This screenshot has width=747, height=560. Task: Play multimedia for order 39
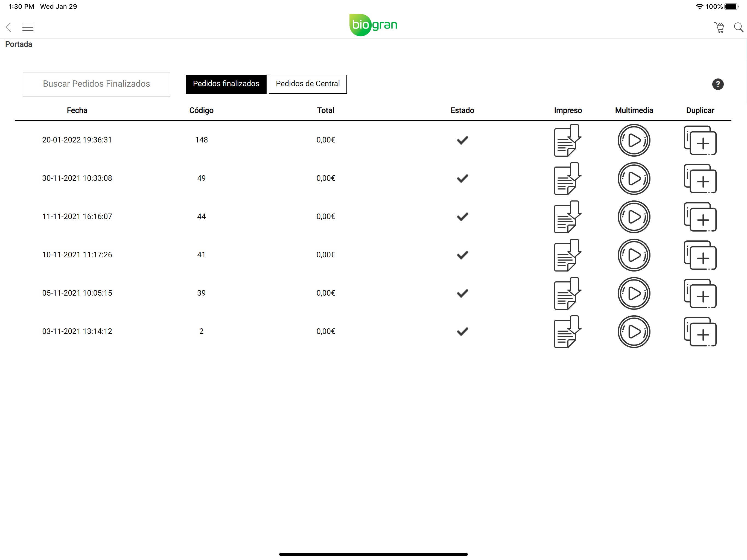(x=634, y=293)
